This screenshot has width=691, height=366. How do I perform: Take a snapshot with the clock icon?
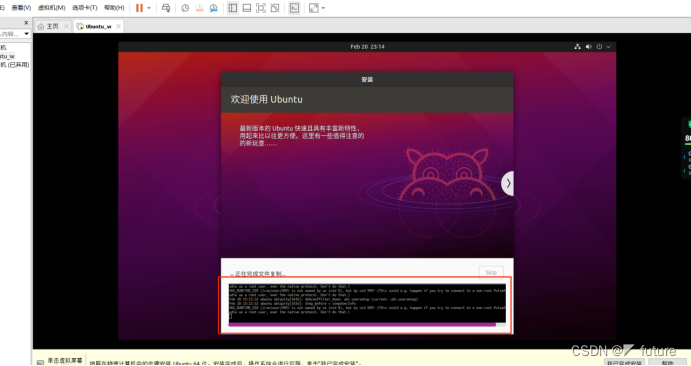[185, 8]
